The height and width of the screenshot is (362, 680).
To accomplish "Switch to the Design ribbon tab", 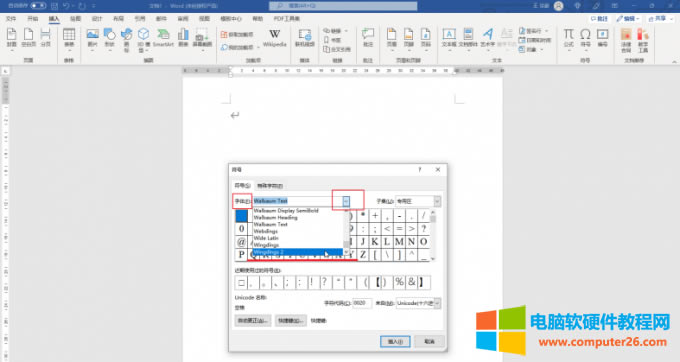I will [97, 19].
